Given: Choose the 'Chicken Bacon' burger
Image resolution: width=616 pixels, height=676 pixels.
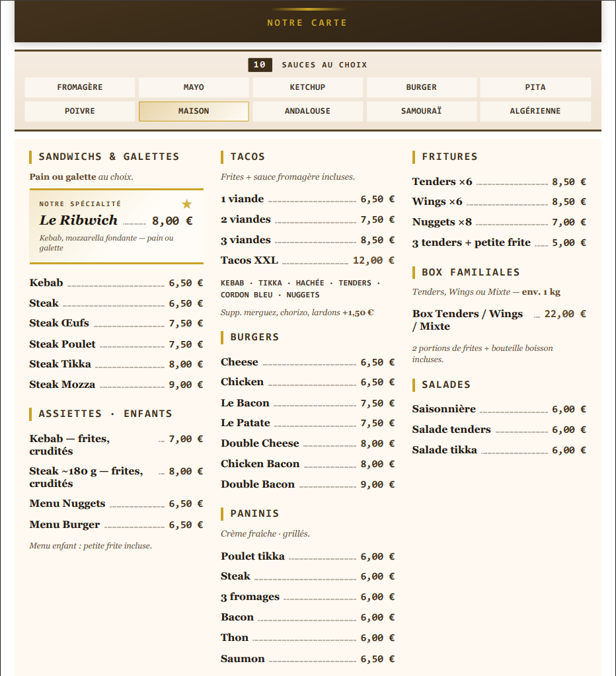Looking at the screenshot, I should pos(308,464).
